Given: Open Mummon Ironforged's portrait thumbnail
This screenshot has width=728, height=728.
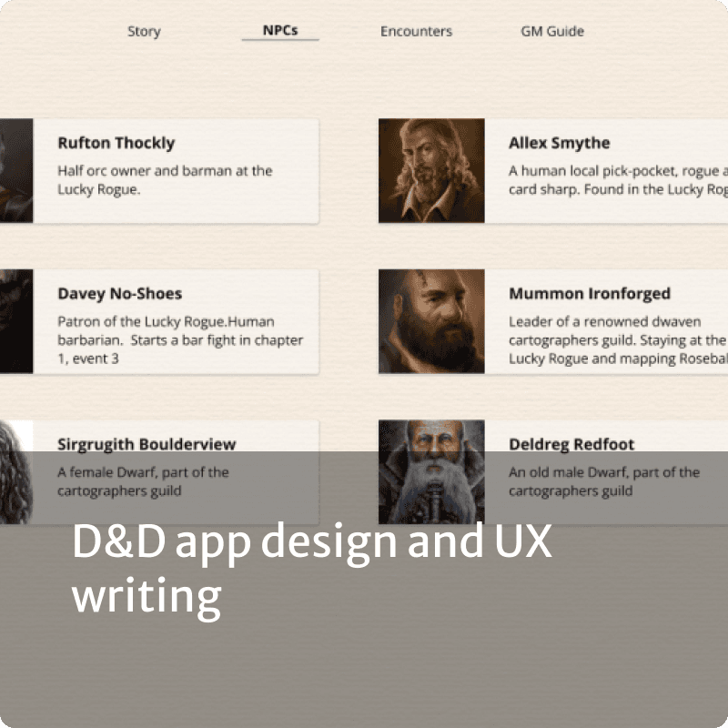Looking at the screenshot, I should [431, 321].
